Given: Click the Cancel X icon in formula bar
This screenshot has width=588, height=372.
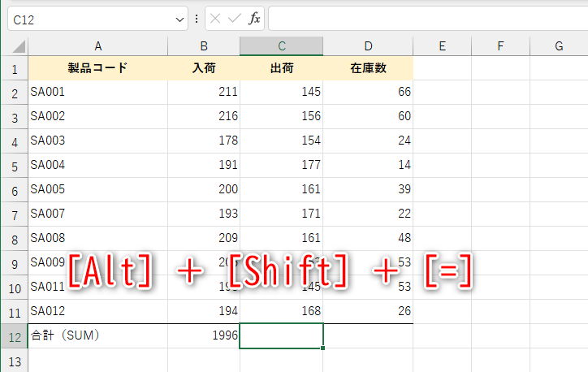Looking at the screenshot, I should [215, 19].
